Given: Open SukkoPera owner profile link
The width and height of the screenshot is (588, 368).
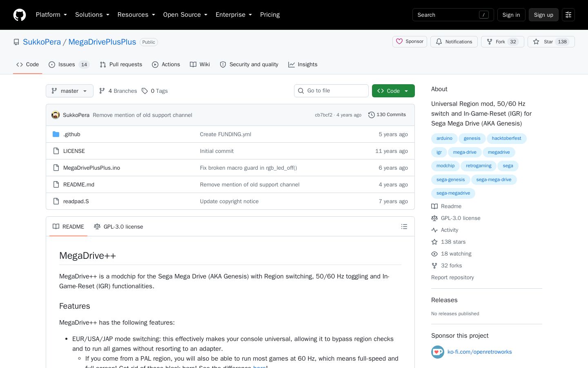Looking at the screenshot, I should [42, 42].
